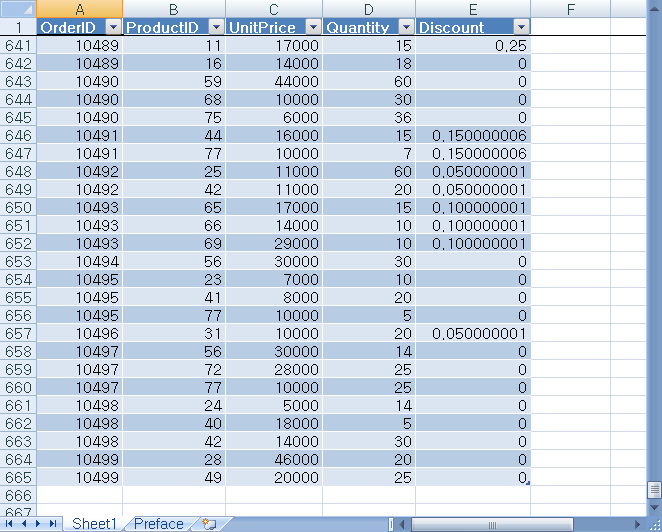Select column B header
The height and width of the screenshot is (532, 662).
[174, 9]
